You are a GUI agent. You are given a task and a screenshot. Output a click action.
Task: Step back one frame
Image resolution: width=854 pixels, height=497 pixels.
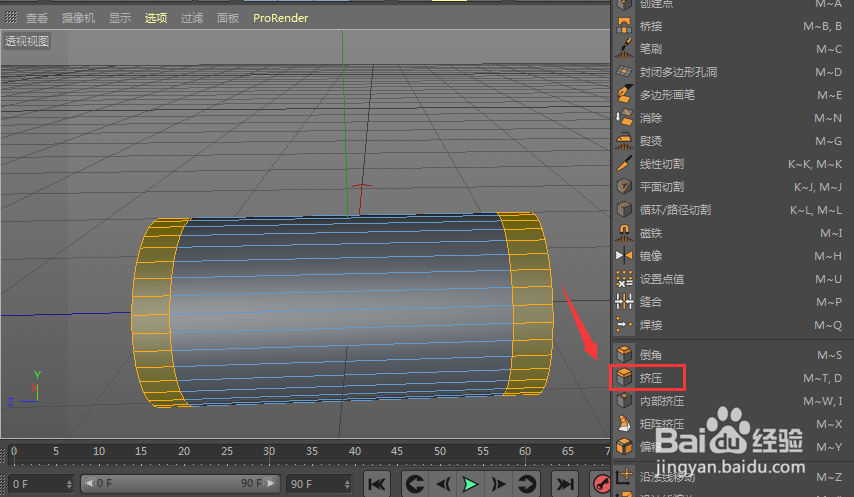tap(443, 483)
